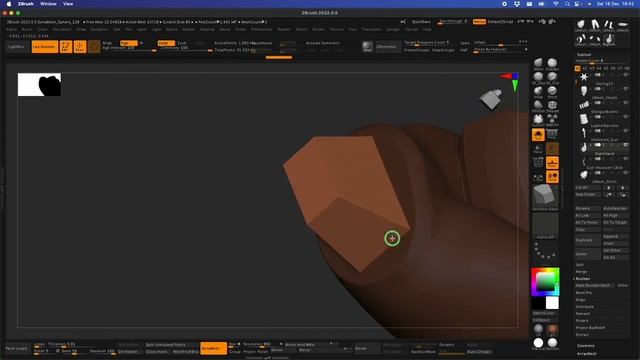
Task: Expand the Extract section
Action: tap(582, 335)
